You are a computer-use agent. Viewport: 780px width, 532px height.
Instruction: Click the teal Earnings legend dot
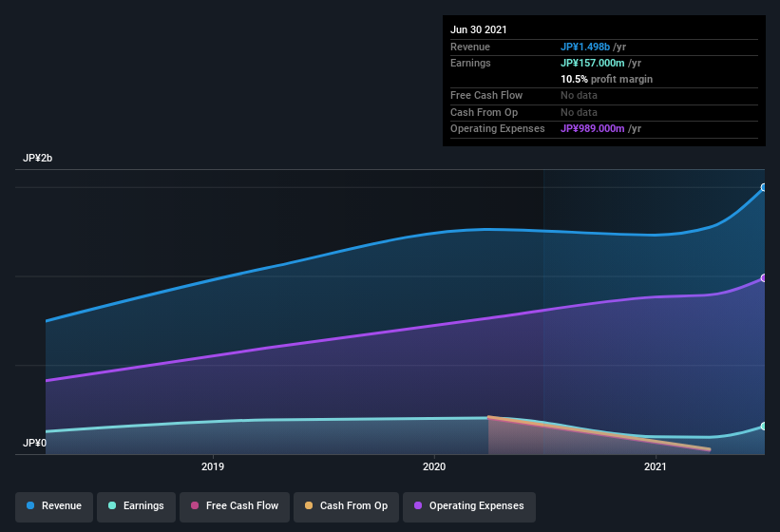[x=112, y=505]
